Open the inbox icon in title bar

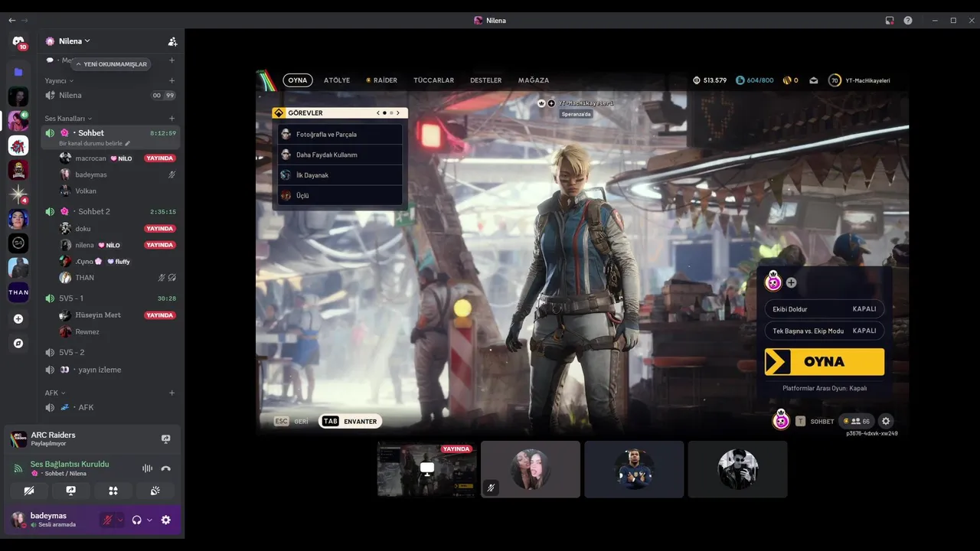pos(890,21)
